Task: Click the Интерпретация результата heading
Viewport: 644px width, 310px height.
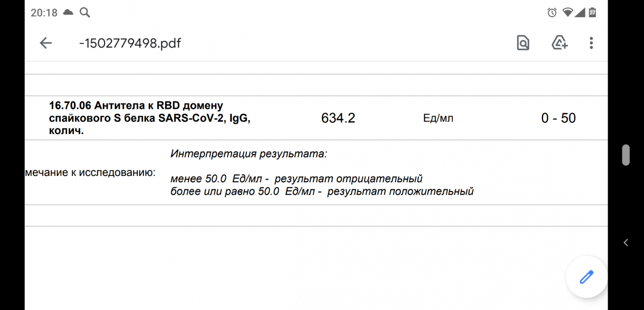Action: [249, 154]
